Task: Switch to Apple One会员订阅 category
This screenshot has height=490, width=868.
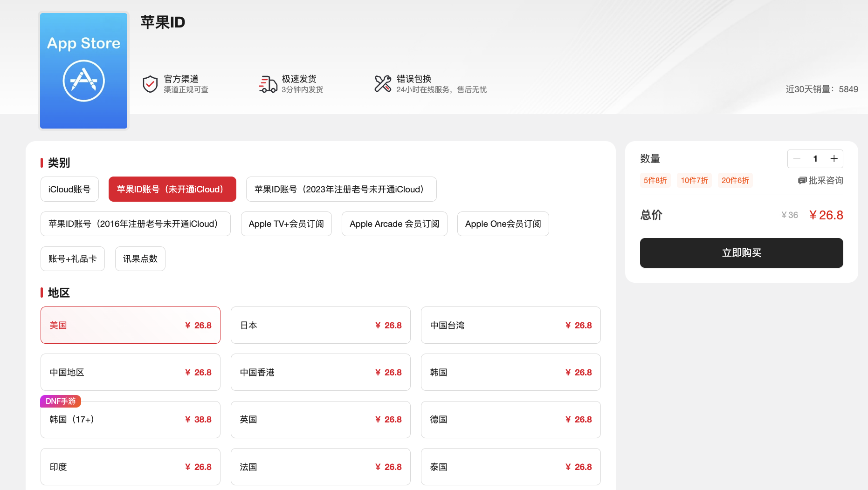Action: 503,224
